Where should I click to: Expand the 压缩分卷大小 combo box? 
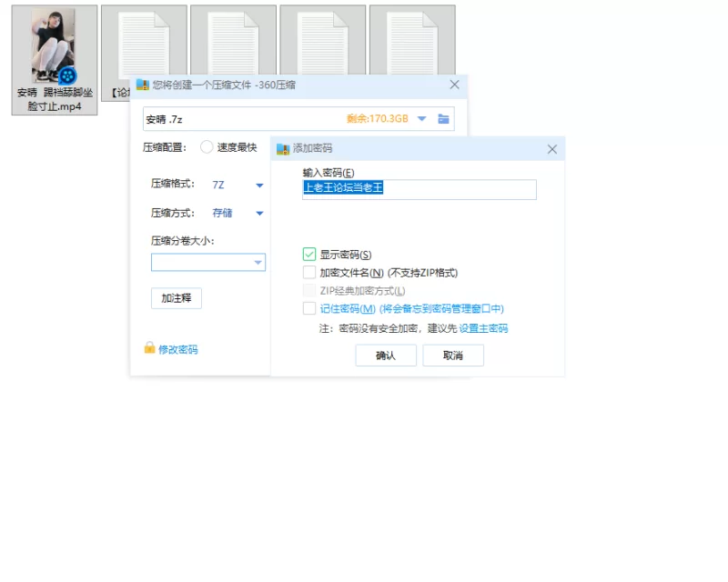[x=208, y=262]
